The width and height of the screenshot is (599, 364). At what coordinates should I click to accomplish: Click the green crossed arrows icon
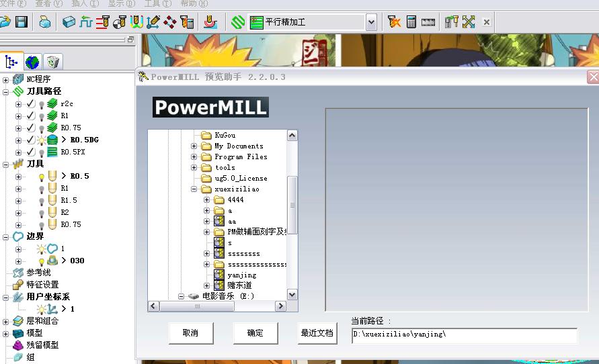(x=469, y=21)
